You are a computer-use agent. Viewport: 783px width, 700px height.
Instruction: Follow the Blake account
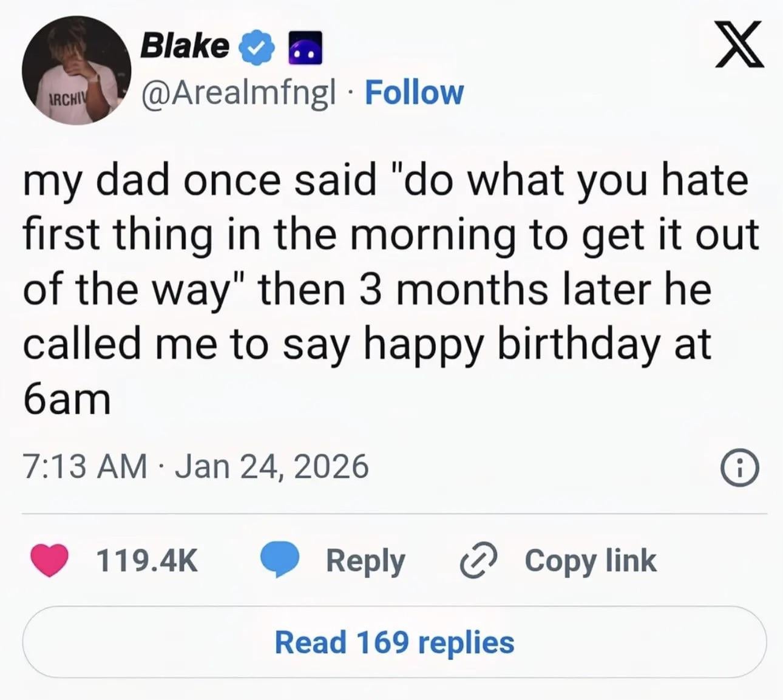click(x=414, y=93)
